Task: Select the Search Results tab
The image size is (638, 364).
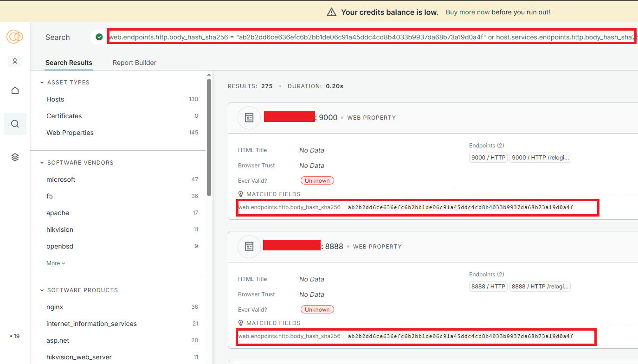Action: [69, 63]
